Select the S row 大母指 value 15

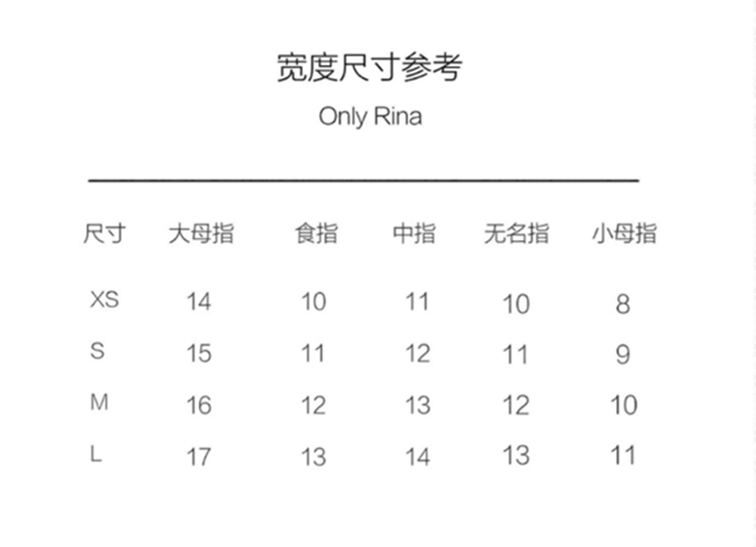click(x=199, y=353)
